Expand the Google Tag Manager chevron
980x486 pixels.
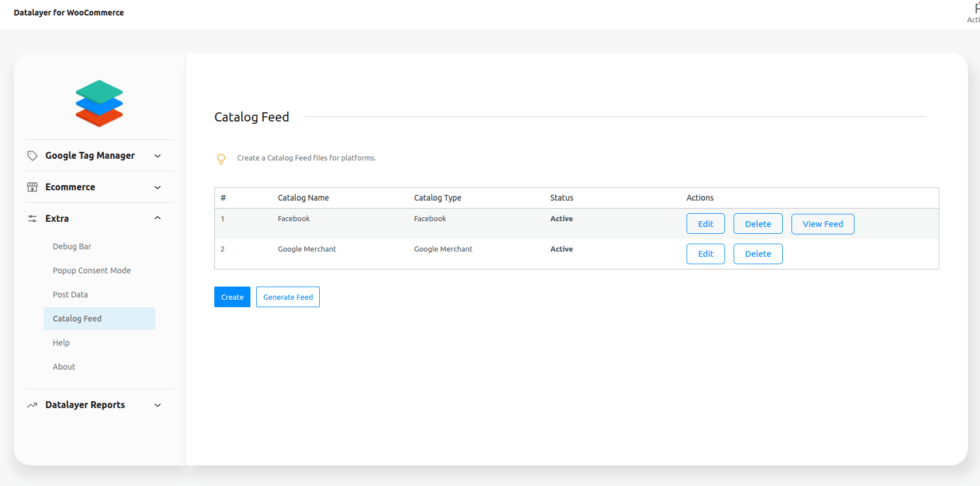tap(158, 156)
